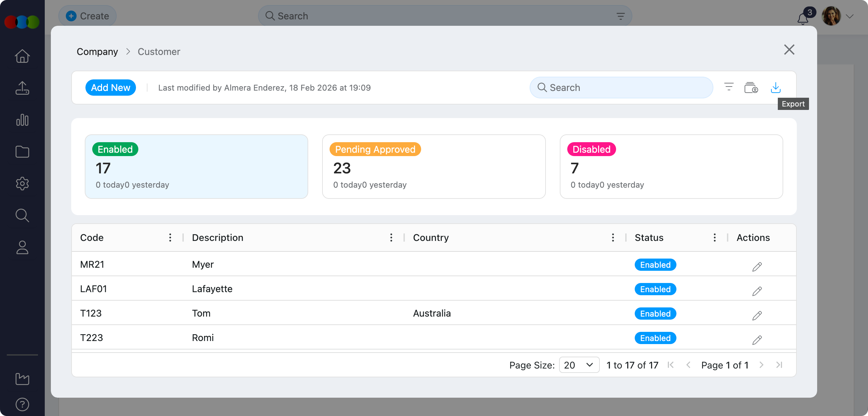The height and width of the screenshot is (416, 868).
Task: Click the Company breadcrumb
Action: 97,52
